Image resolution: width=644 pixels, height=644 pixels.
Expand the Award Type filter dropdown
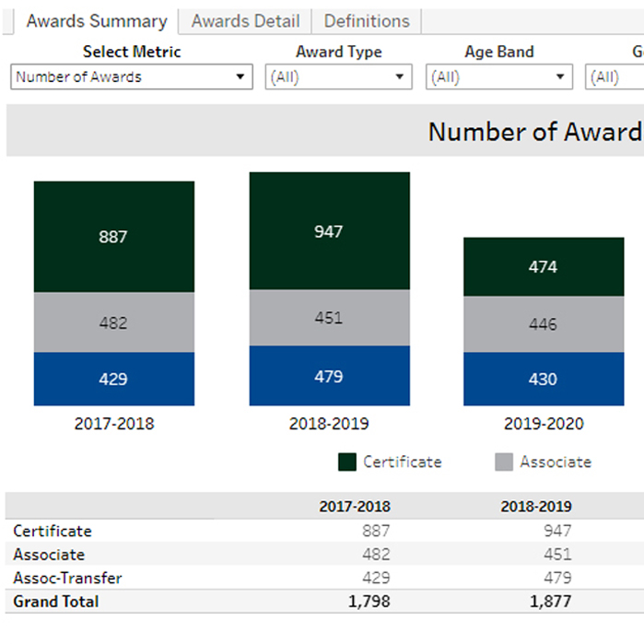[x=338, y=76]
